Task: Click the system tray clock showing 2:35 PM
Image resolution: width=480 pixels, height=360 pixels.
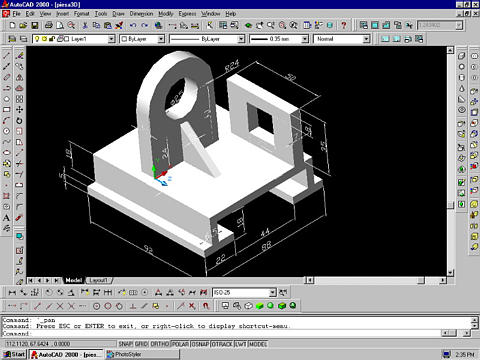Action: 465,354
